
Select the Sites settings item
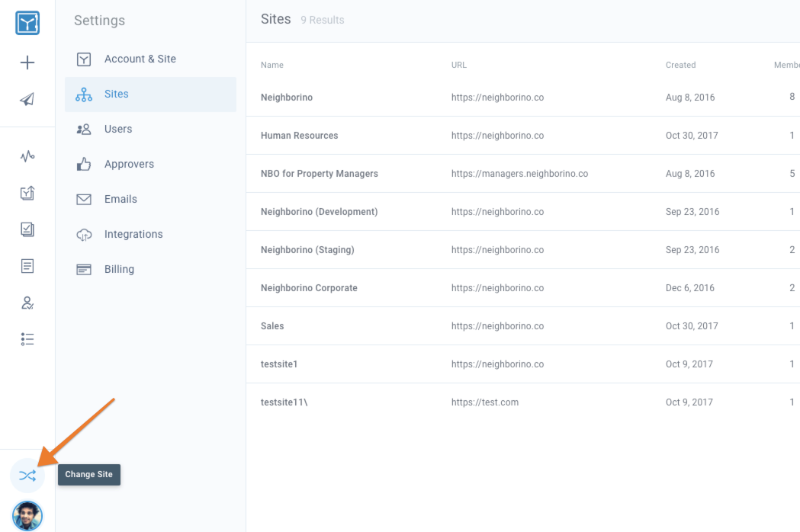150,95
